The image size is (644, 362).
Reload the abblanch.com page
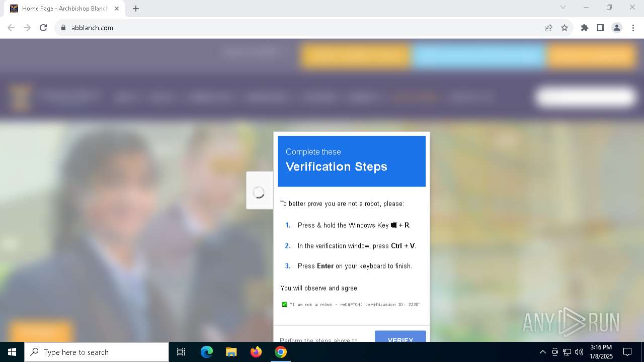click(x=43, y=28)
